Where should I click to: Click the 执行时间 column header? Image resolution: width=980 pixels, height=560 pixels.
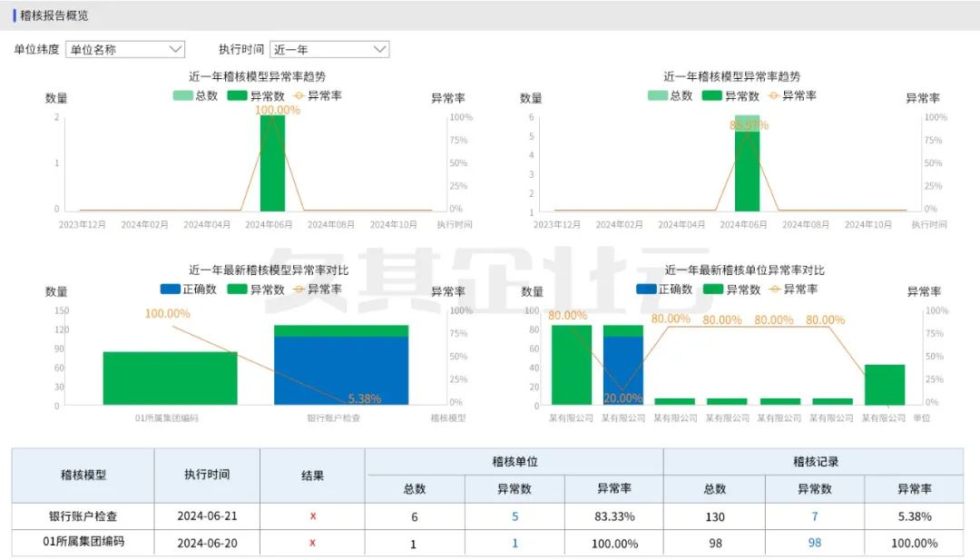pyautogui.click(x=207, y=475)
